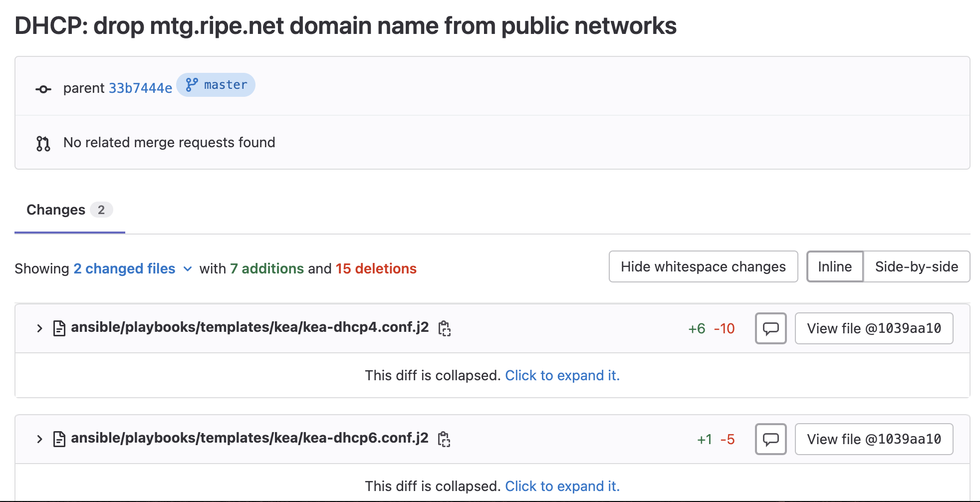Open the master branch label
Viewport: 980px width, 502px height.
226,85
